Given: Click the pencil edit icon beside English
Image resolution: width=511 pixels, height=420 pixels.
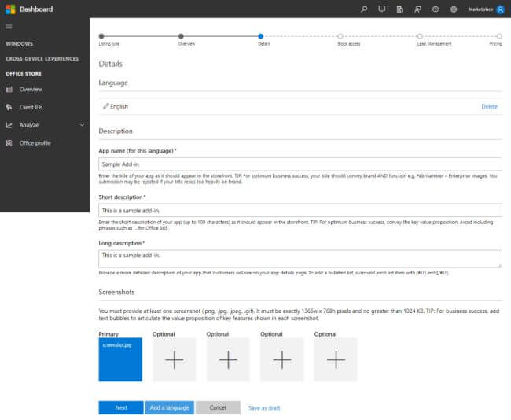Looking at the screenshot, I should (x=105, y=106).
